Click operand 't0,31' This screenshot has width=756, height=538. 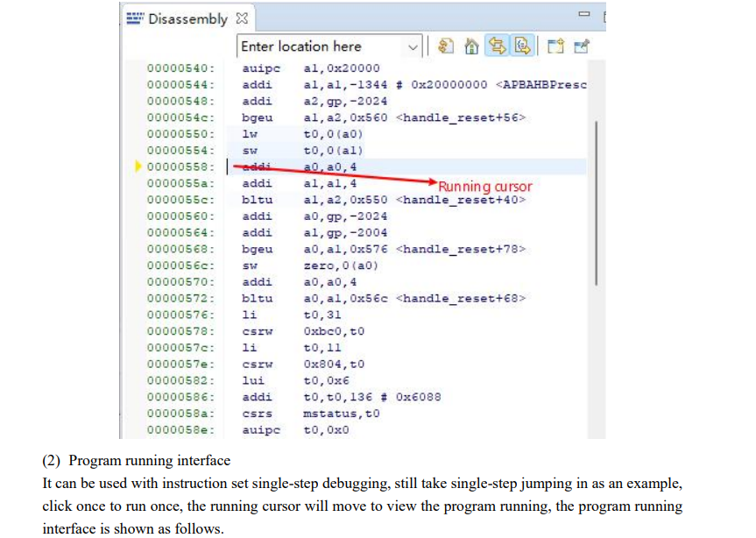[x=322, y=315]
